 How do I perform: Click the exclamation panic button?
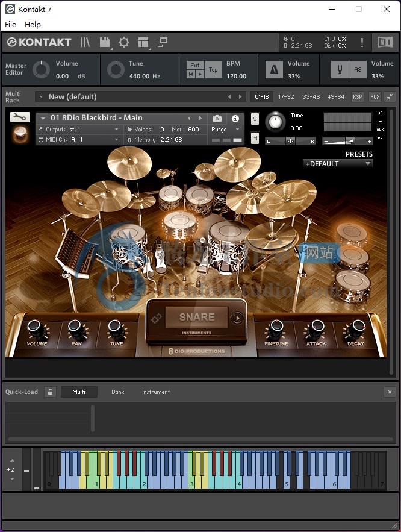[x=362, y=42]
